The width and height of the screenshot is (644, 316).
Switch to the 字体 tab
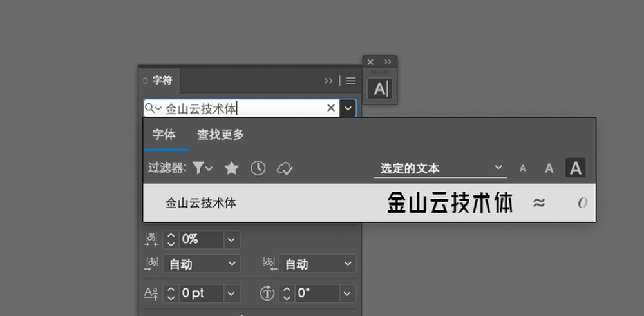tap(164, 135)
